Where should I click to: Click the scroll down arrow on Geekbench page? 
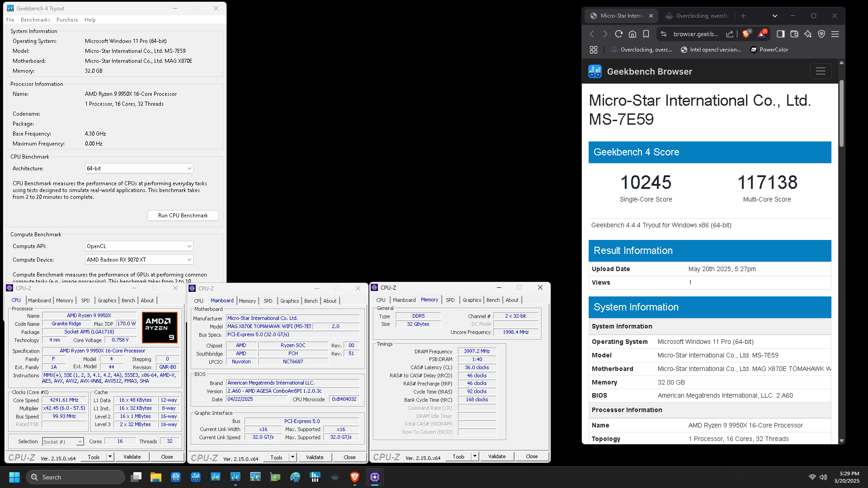click(x=841, y=441)
